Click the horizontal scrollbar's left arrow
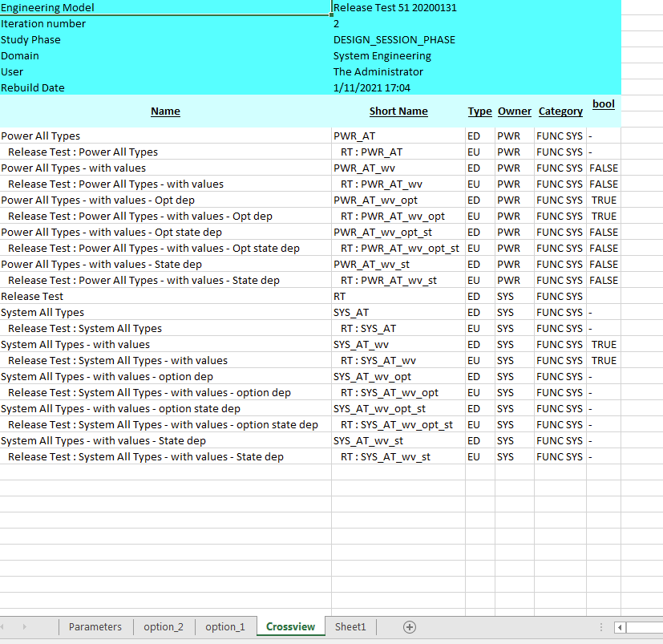The image size is (663, 644). click(x=619, y=628)
